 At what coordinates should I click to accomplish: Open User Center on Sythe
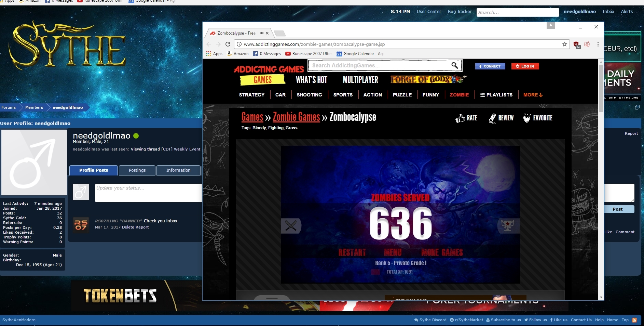[x=429, y=12]
